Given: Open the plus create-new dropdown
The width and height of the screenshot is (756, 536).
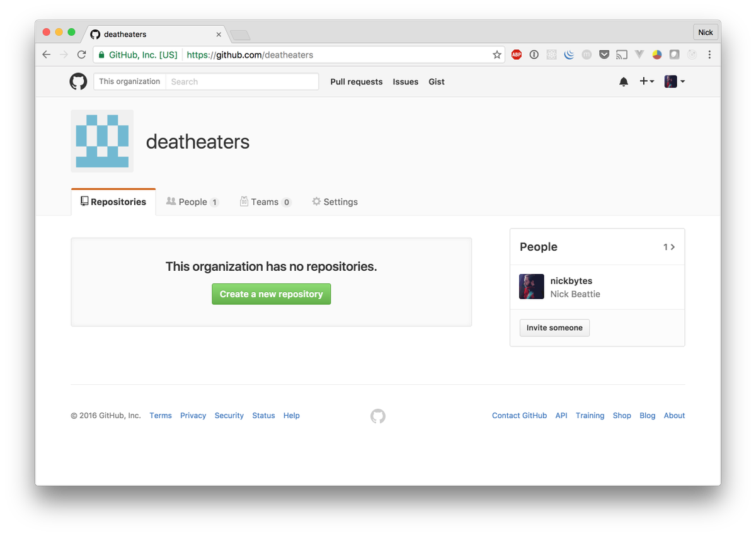Looking at the screenshot, I should point(647,81).
